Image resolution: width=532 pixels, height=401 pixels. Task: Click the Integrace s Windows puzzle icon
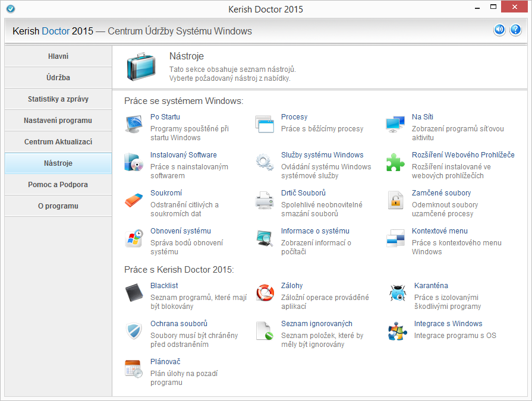[x=398, y=331]
